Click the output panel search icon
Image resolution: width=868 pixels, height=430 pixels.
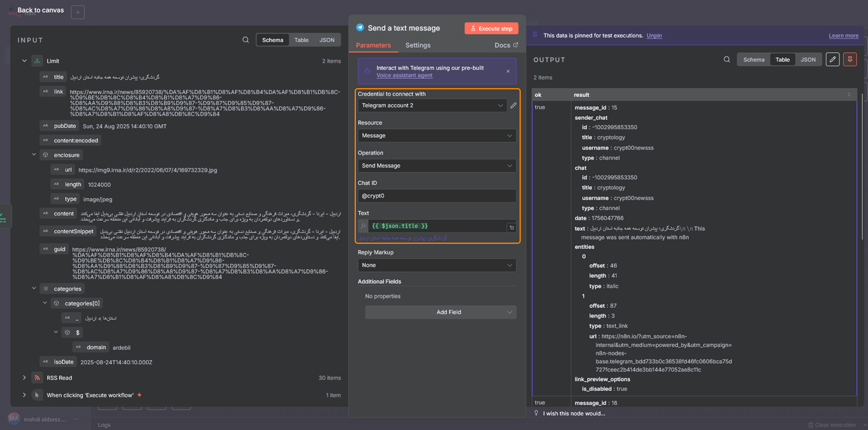tap(727, 60)
